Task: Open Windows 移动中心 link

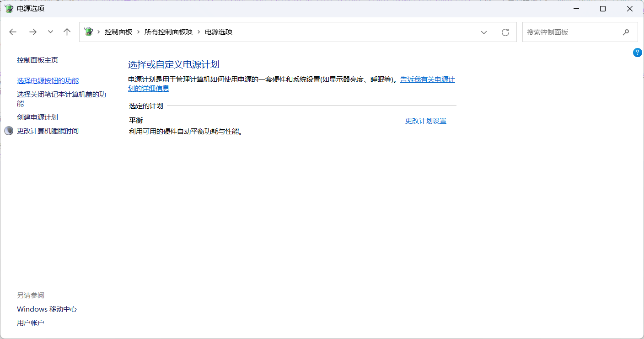Action: pyautogui.click(x=47, y=309)
